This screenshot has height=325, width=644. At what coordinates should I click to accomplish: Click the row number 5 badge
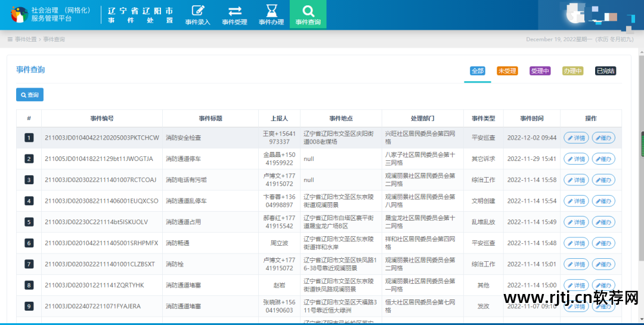pos(29,222)
